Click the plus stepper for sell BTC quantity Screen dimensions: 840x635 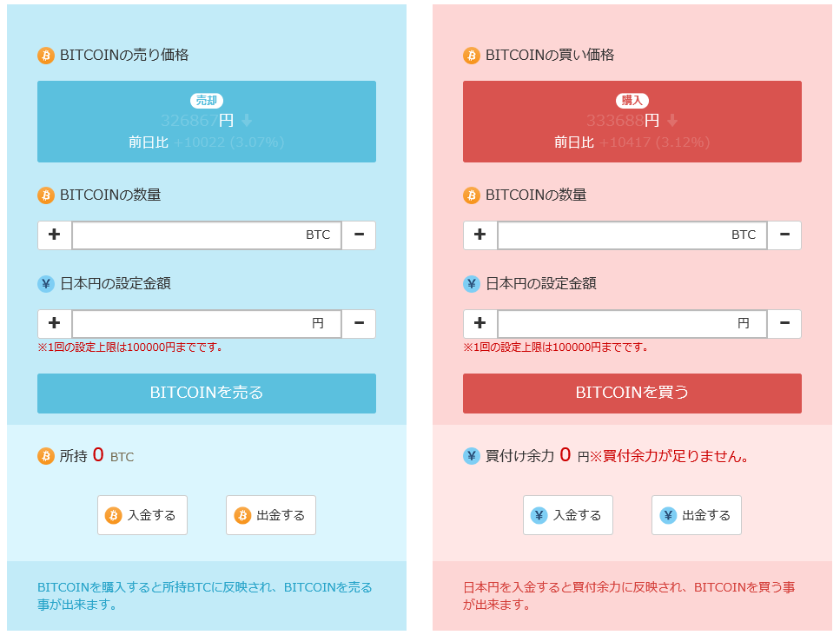(54, 235)
